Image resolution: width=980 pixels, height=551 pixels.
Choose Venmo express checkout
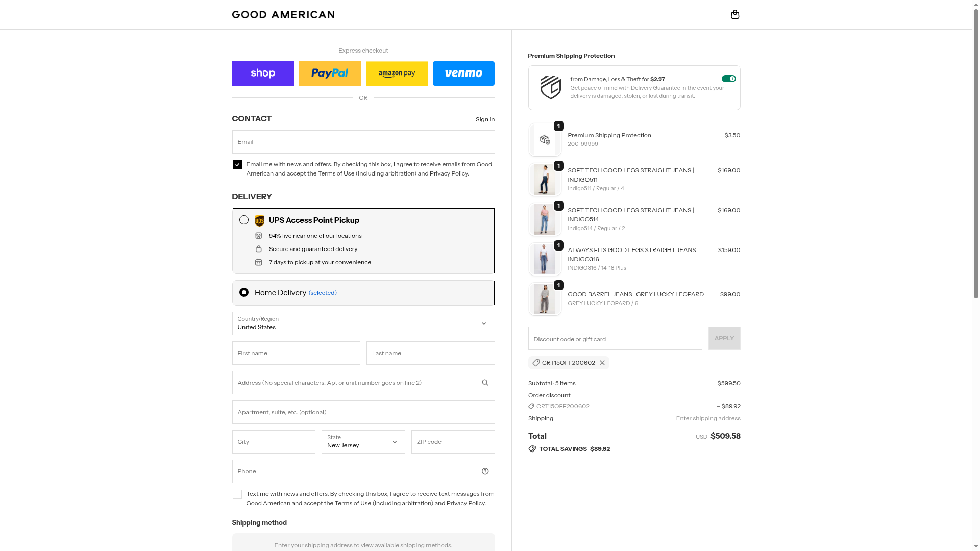tap(463, 73)
